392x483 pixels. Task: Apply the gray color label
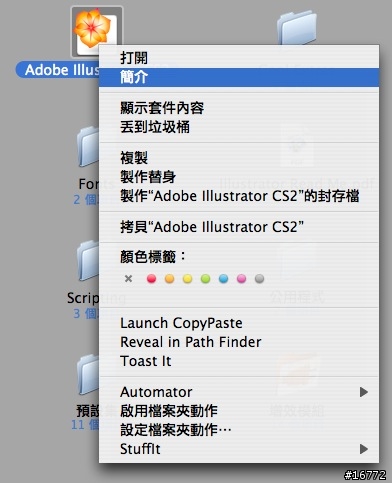point(259,279)
